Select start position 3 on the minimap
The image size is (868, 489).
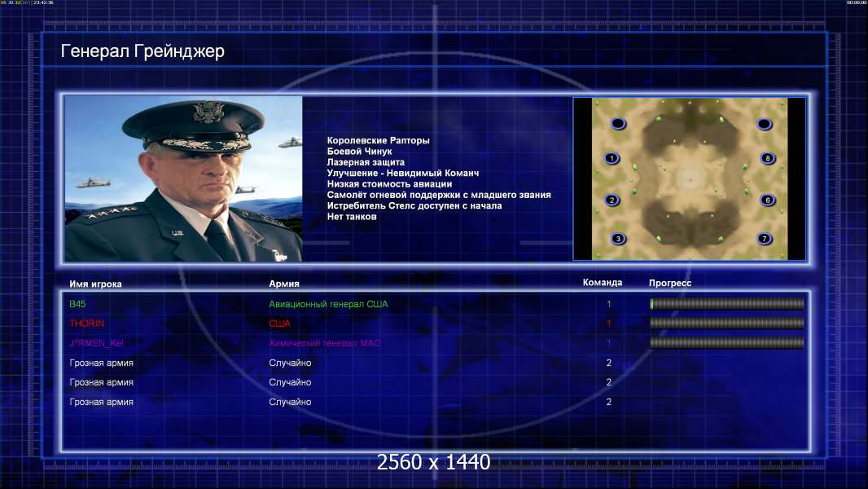click(x=618, y=239)
